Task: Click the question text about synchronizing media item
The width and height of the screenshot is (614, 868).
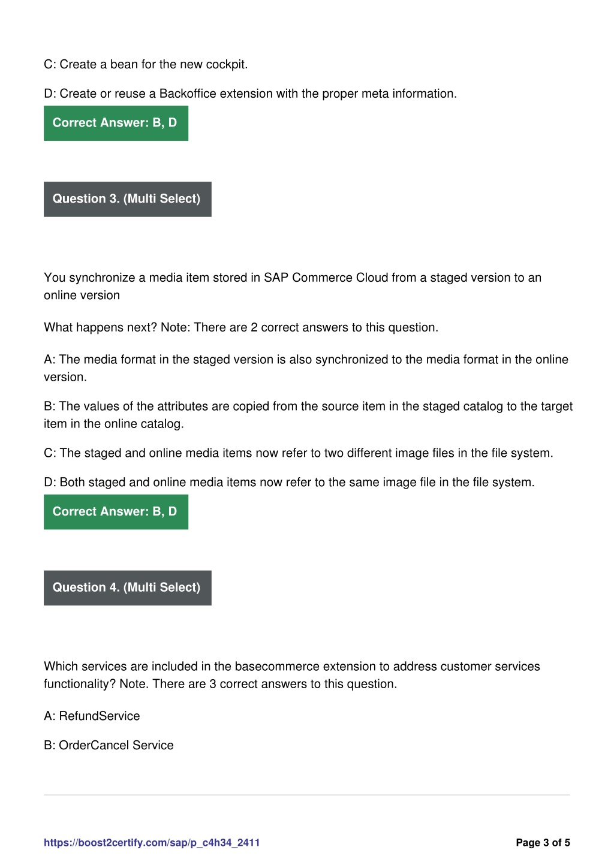Action: pyautogui.click(x=293, y=286)
